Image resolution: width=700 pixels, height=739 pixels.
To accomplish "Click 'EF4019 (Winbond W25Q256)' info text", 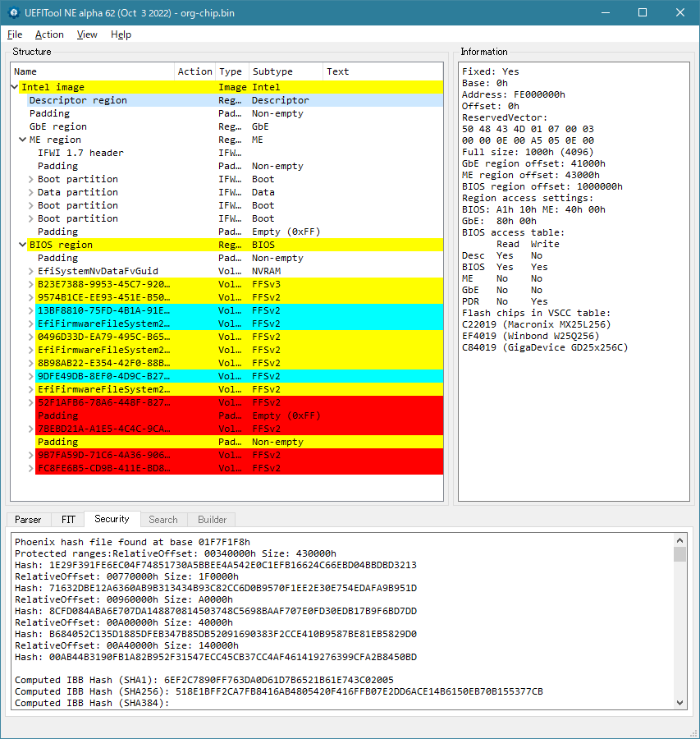I will tap(530, 336).
